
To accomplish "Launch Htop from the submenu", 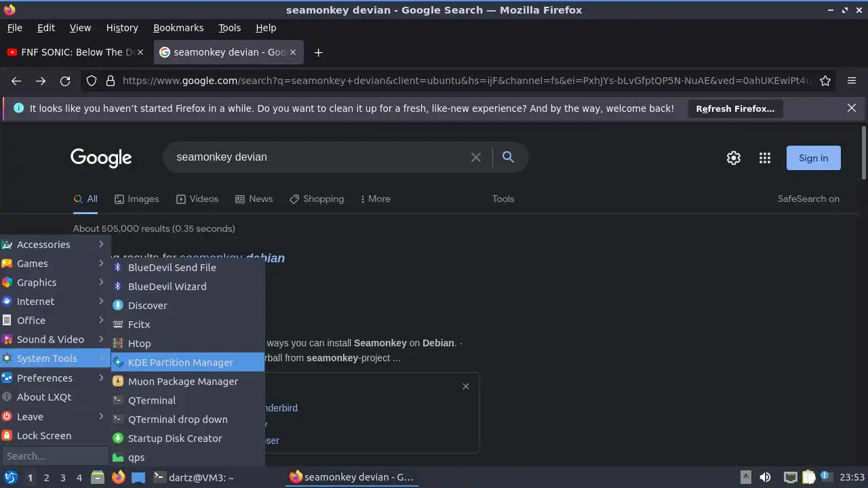I will click(x=188, y=344).
